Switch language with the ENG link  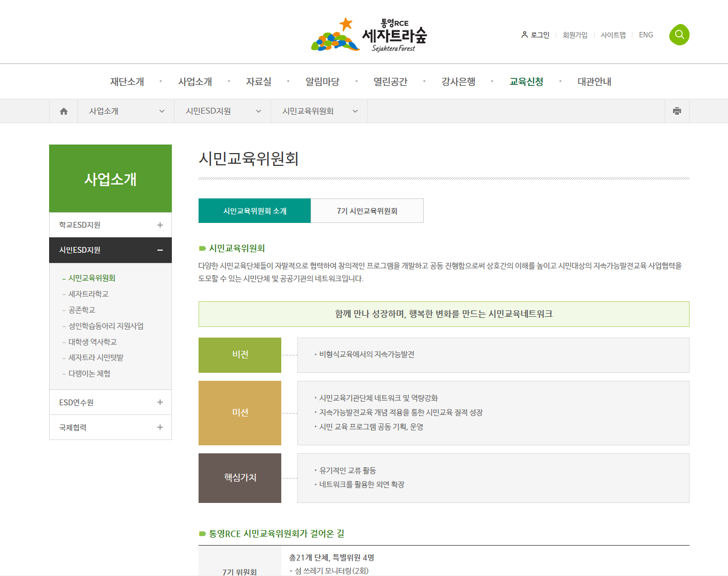(646, 35)
